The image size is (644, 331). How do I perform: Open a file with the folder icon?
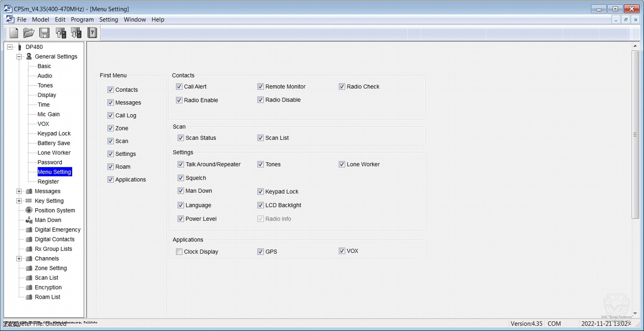point(29,33)
